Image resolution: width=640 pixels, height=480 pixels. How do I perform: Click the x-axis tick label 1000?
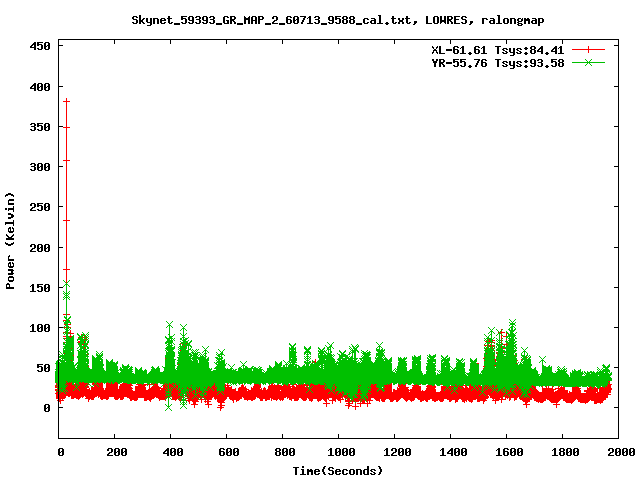click(x=341, y=452)
